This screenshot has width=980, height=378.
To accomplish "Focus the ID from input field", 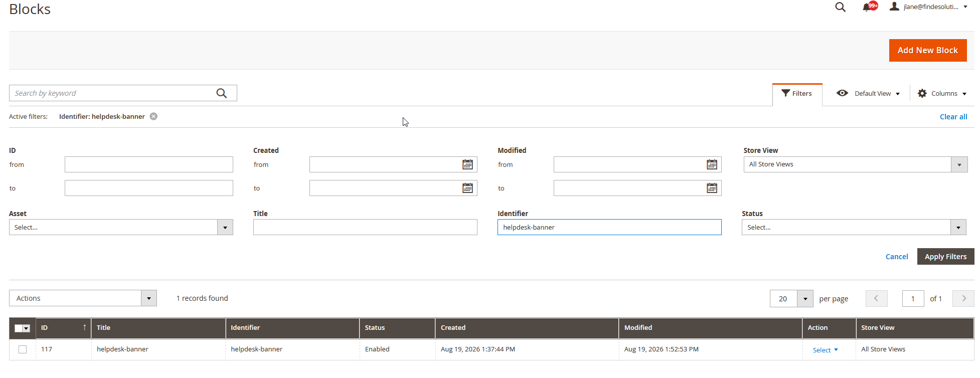I will coord(149,164).
